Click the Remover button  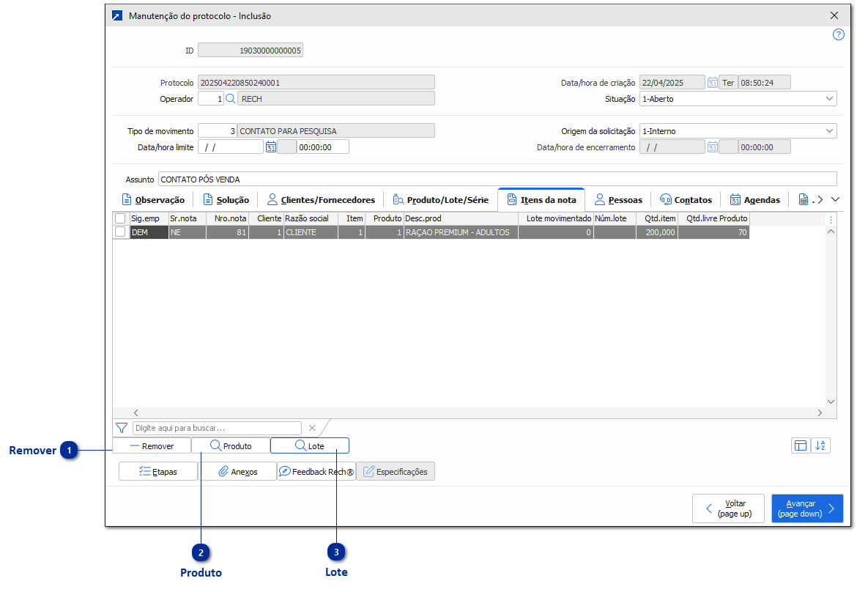[x=152, y=445]
